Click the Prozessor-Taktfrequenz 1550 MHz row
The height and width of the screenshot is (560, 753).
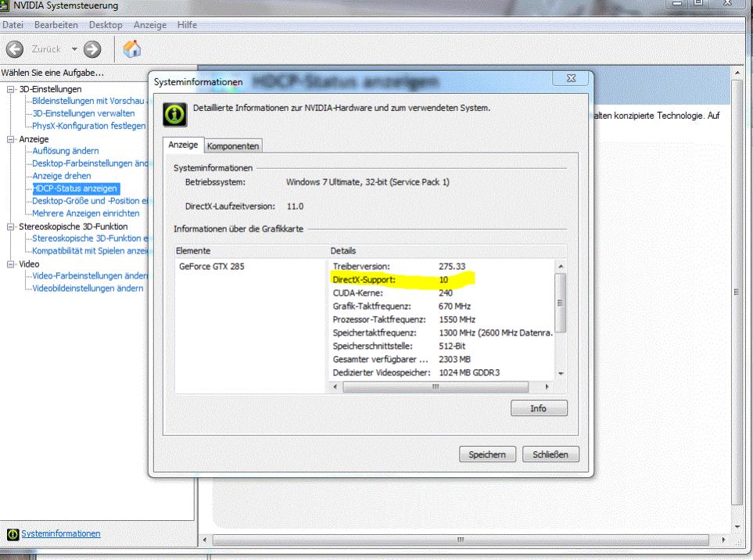click(442, 319)
